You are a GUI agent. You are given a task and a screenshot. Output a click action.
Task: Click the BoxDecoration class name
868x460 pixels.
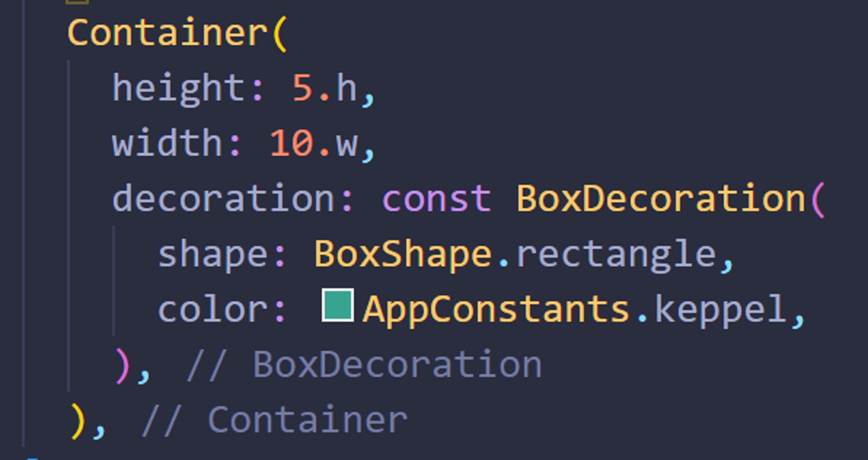(661, 198)
